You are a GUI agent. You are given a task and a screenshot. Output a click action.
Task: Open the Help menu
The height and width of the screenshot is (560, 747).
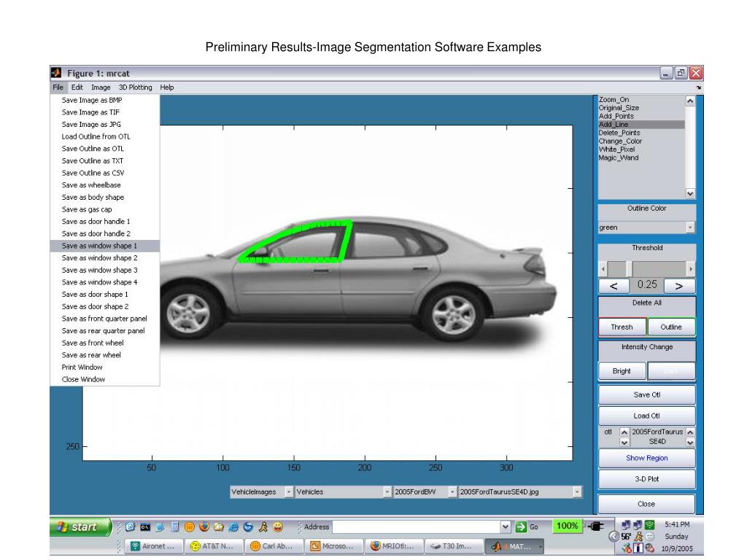click(167, 87)
